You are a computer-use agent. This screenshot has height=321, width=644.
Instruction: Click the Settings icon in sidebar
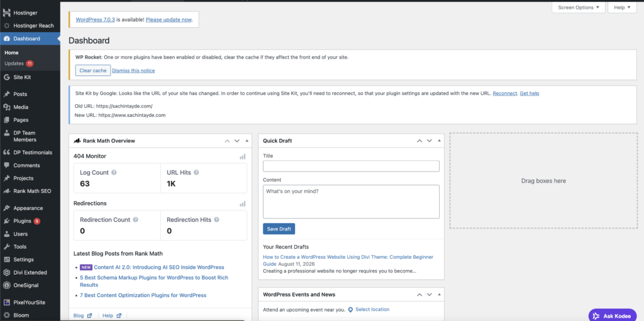[6, 259]
